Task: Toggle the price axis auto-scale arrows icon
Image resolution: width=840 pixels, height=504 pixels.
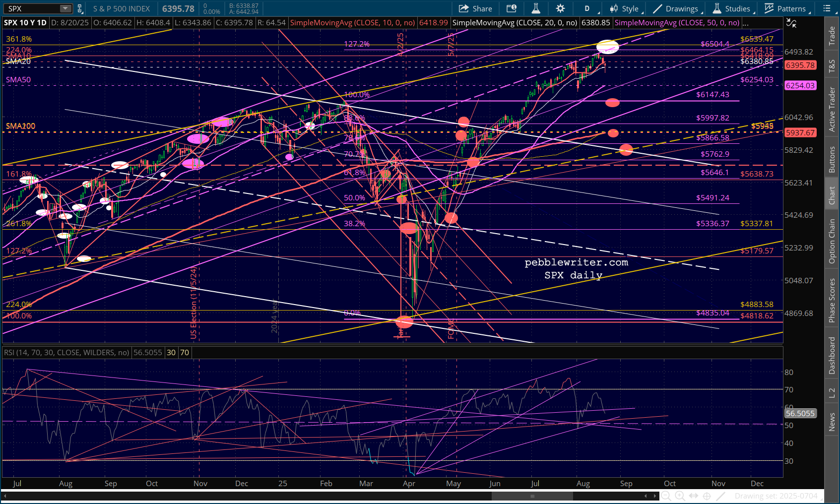Action: 791,23
